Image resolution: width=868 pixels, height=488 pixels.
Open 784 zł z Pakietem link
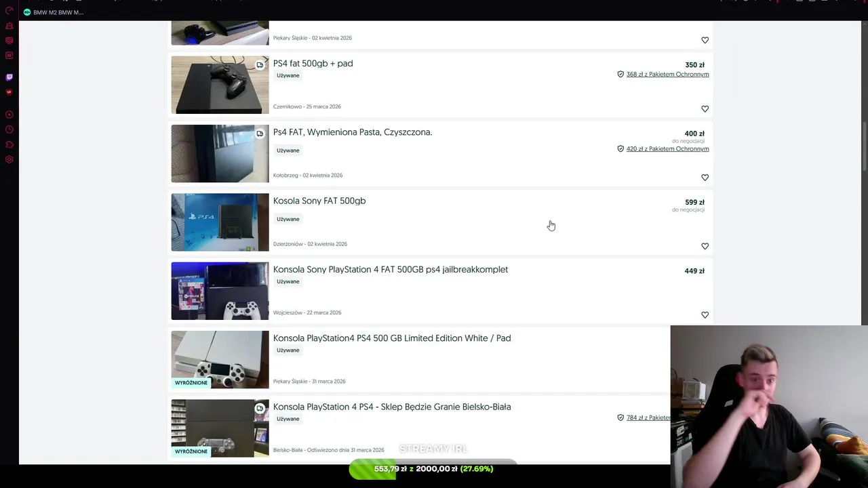click(648, 418)
